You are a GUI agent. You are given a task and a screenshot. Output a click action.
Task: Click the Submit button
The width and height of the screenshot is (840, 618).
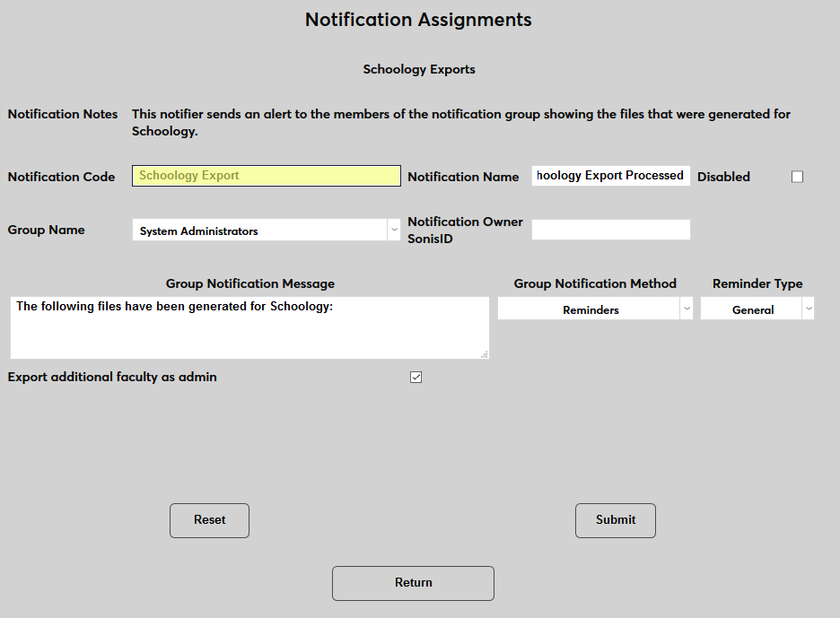tap(616, 520)
